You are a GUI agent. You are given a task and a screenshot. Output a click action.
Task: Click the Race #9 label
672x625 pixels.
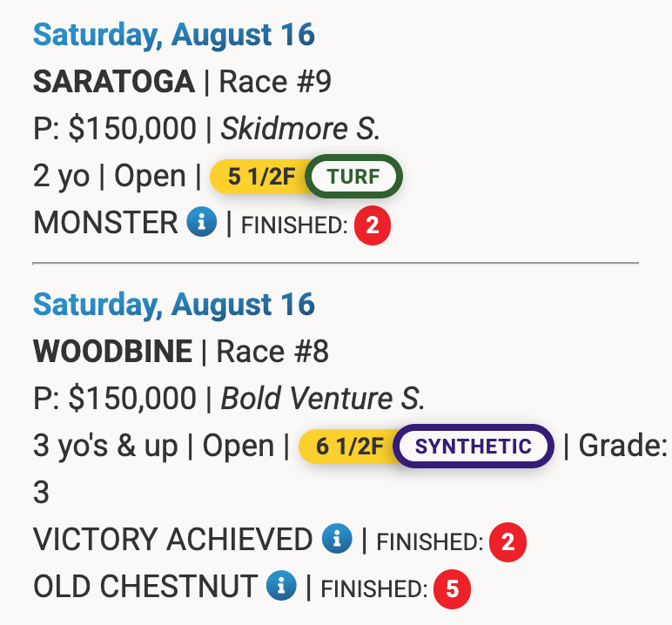(275, 82)
